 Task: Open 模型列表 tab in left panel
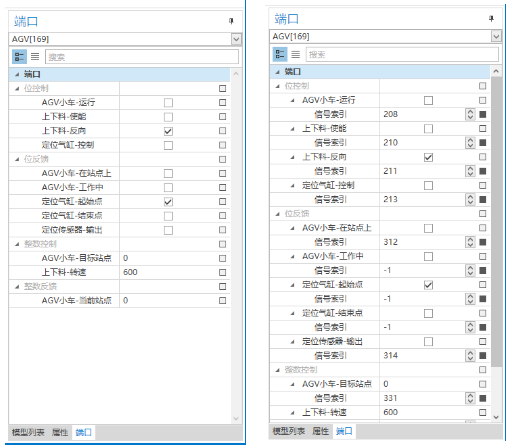click(x=28, y=432)
